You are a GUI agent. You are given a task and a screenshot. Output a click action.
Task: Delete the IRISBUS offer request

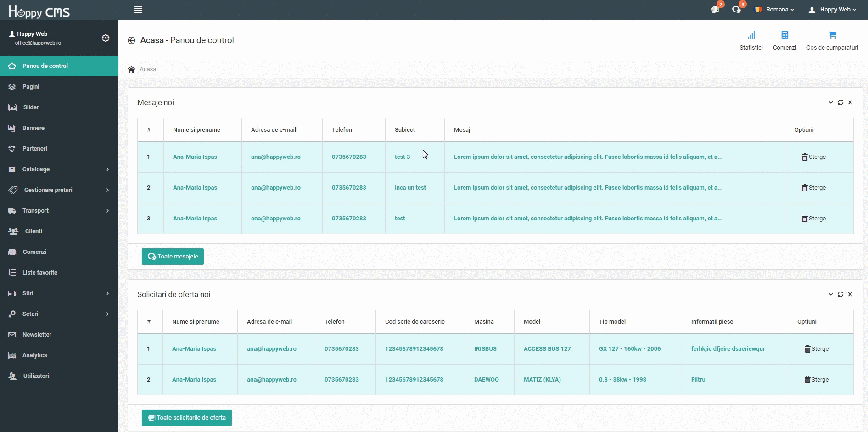[x=817, y=349]
